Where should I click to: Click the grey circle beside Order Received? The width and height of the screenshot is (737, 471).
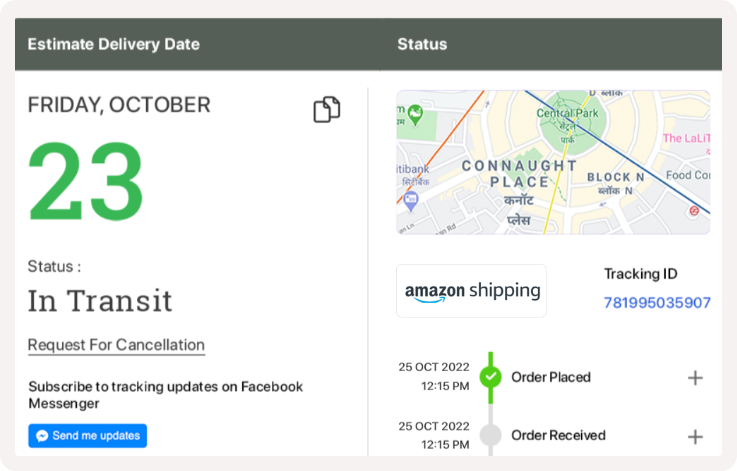[x=491, y=435]
